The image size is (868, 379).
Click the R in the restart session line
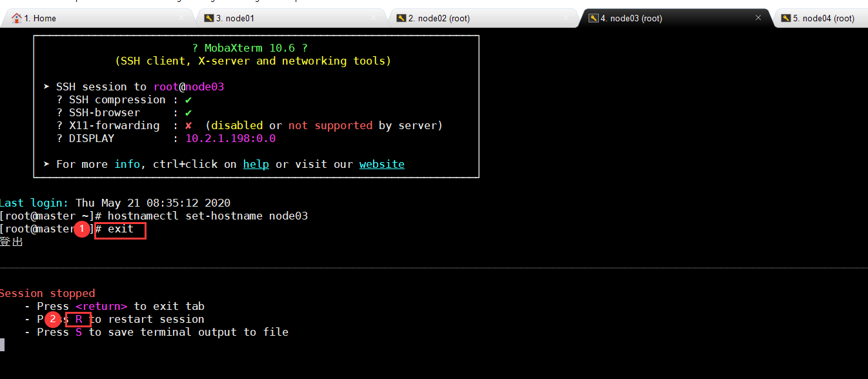[x=79, y=319]
